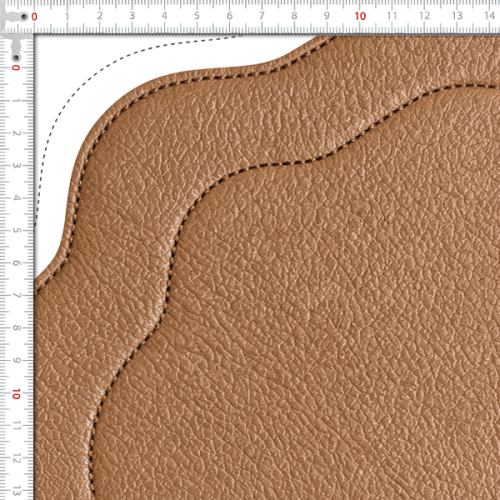The height and width of the screenshot is (500, 500).
Task: Click the 9 mark on the vertical ruler
Action: tap(16, 360)
